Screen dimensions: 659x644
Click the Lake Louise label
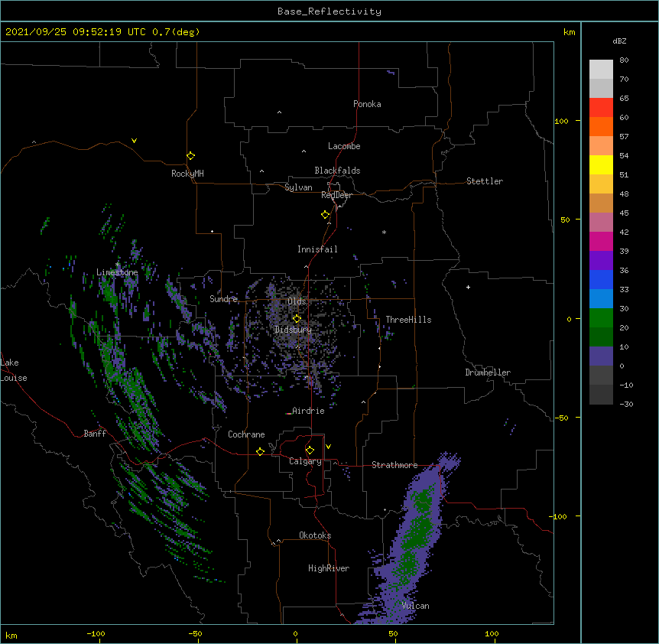14,370
